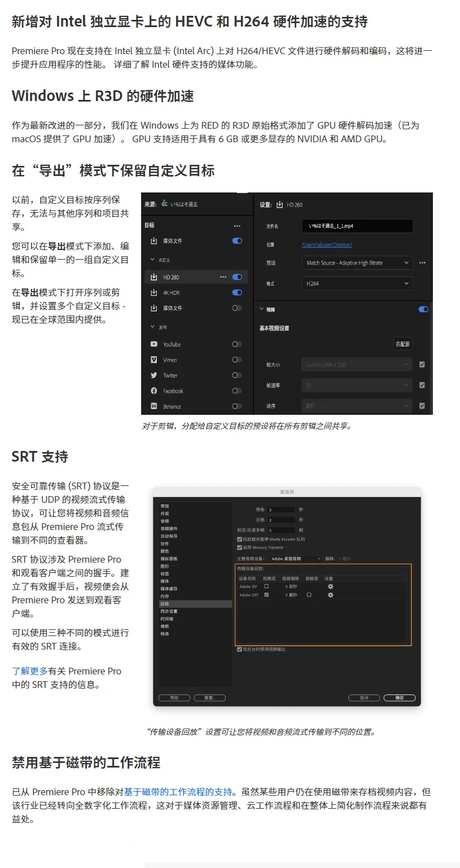Click the 过卷 seconds input field
The width and height of the screenshot is (460, 868).
[281, 520]
